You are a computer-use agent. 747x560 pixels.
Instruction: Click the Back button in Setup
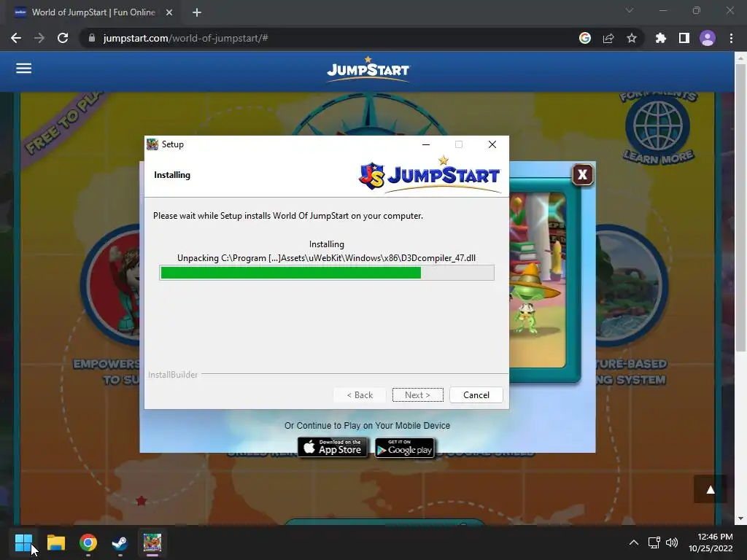tap(360, 394)
